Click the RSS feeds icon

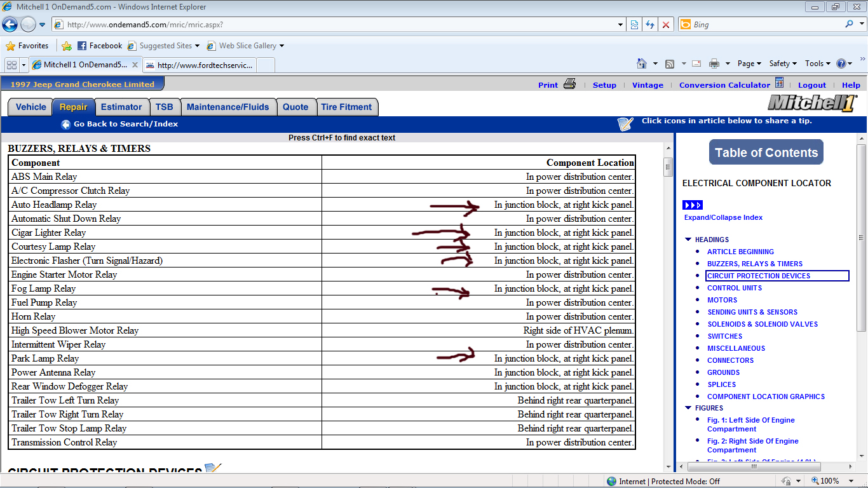point(670,64)
